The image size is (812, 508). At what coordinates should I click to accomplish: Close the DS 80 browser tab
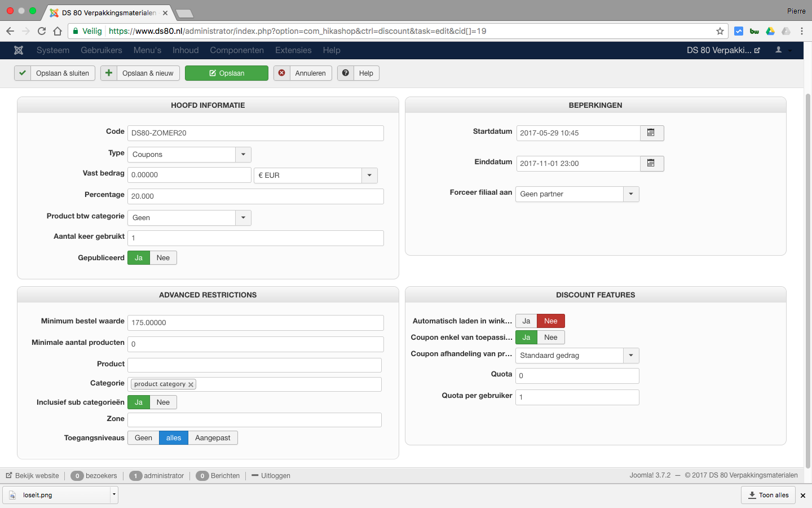(165, 12)
